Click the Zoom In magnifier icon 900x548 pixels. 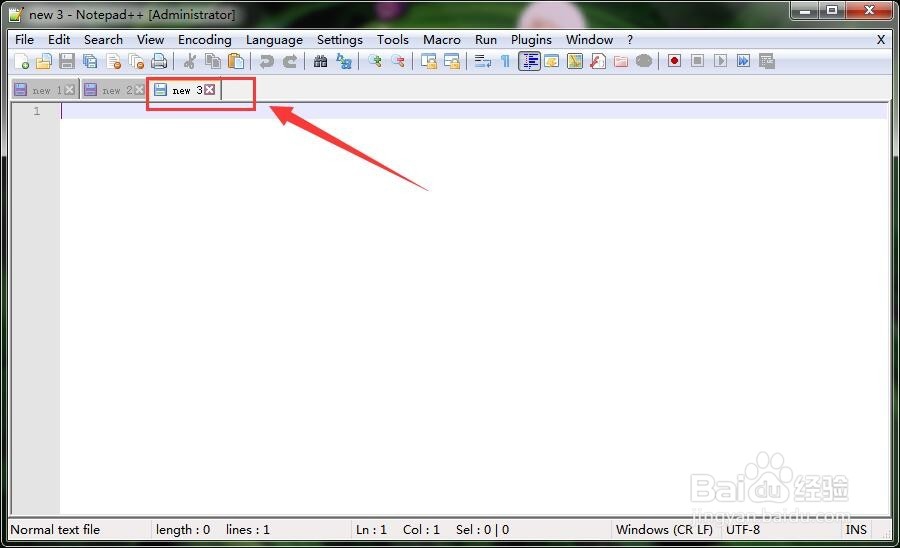[375, 61]
